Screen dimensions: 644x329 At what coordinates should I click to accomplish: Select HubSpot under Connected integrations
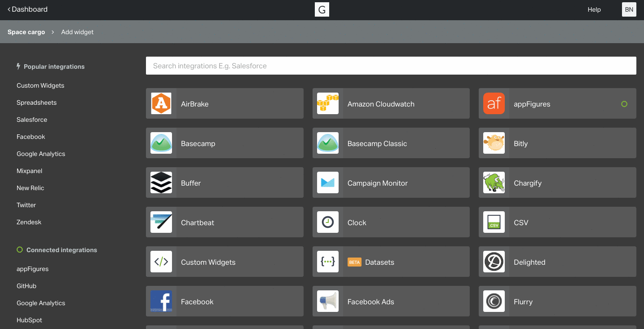30,320
